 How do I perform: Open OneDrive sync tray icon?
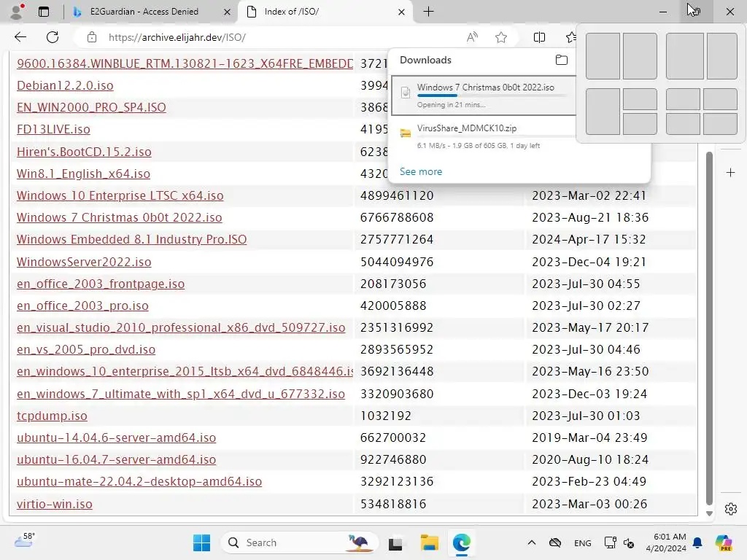click(555, 542)
